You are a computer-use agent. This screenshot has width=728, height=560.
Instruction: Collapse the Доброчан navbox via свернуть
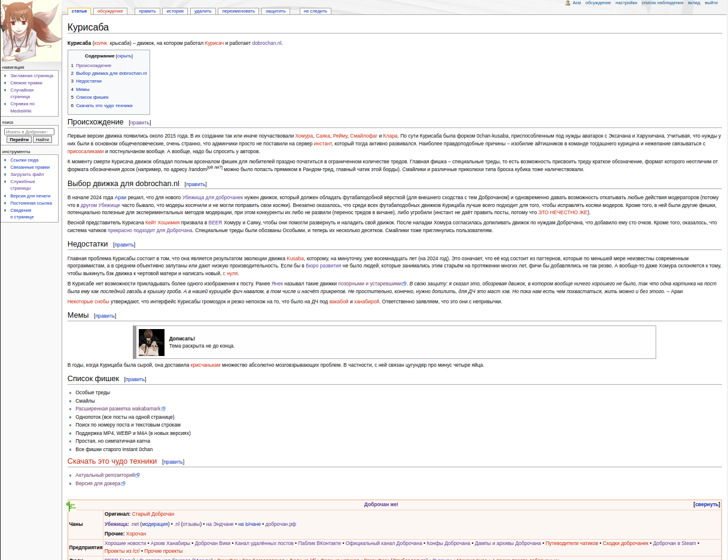(706, 504)
